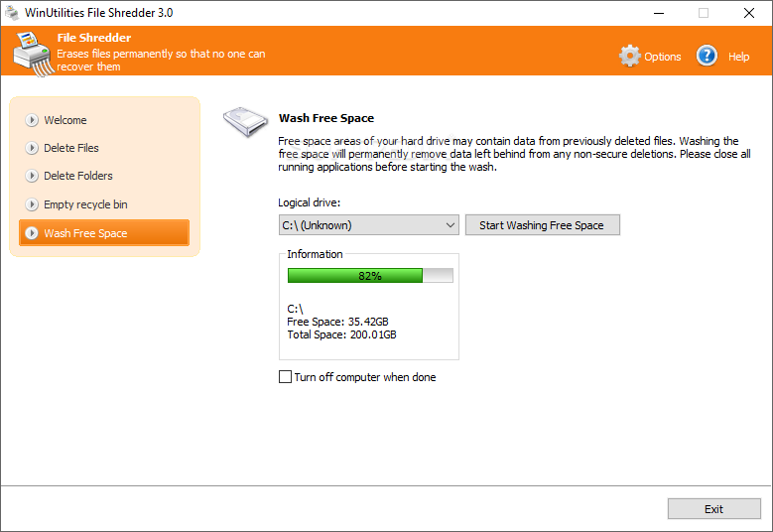Click the Options gear icon
The image size is (773, 532).
[629, 57]
